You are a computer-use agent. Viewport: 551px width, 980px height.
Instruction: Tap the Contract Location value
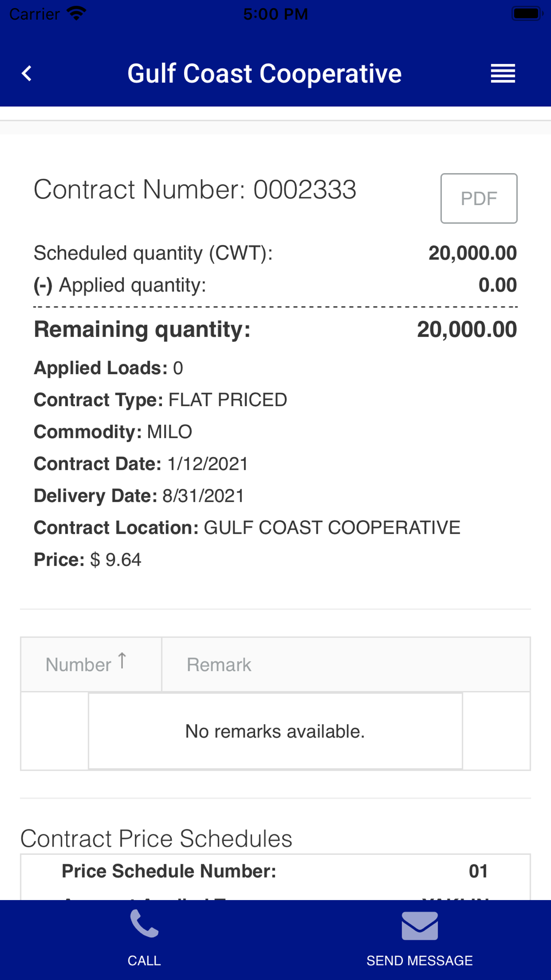332,527
